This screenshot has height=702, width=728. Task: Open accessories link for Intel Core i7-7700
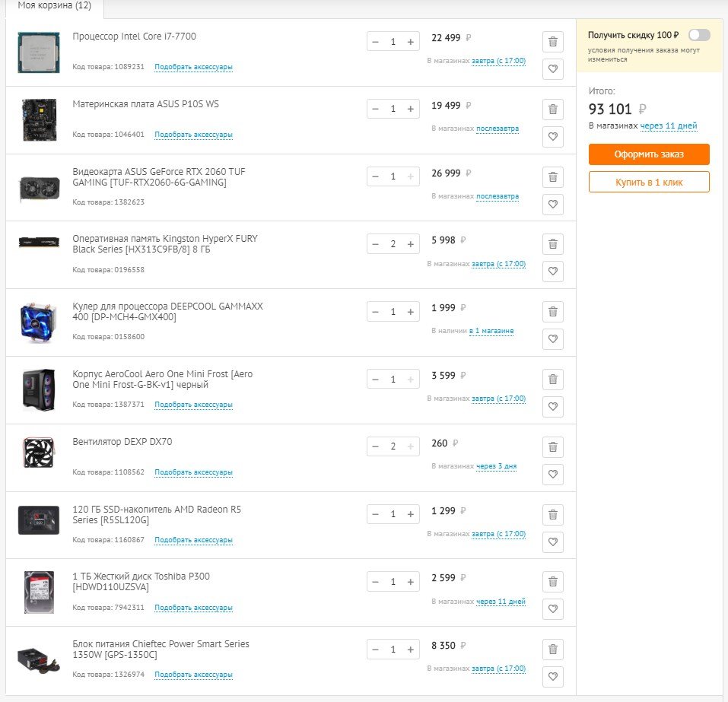194,67
